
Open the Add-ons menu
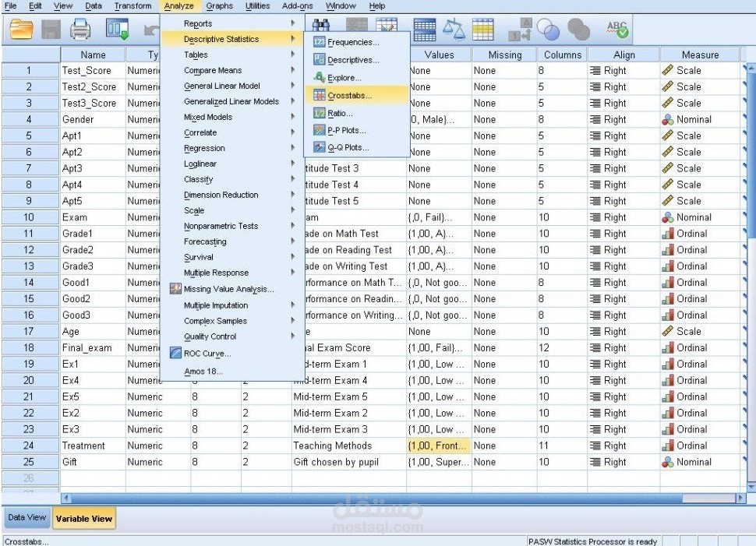pos(298,5)
